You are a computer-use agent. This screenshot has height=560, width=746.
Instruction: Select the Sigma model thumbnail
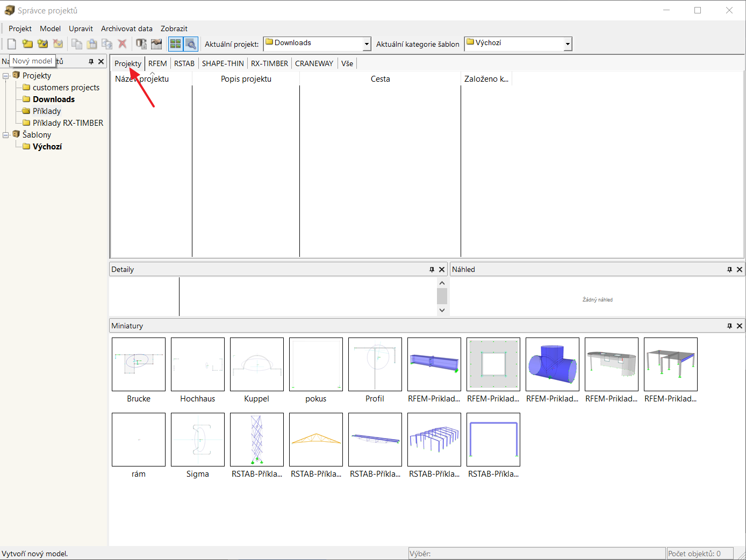198,440
